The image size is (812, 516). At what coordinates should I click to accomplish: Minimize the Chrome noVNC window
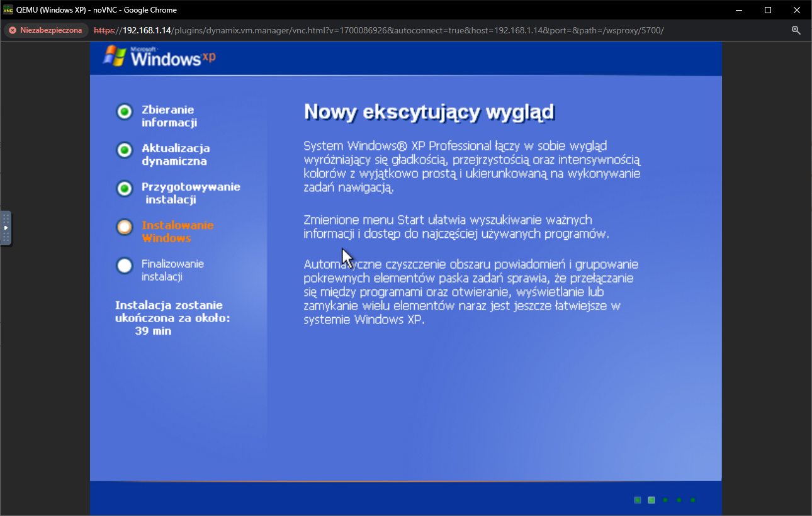coord(739,10)
